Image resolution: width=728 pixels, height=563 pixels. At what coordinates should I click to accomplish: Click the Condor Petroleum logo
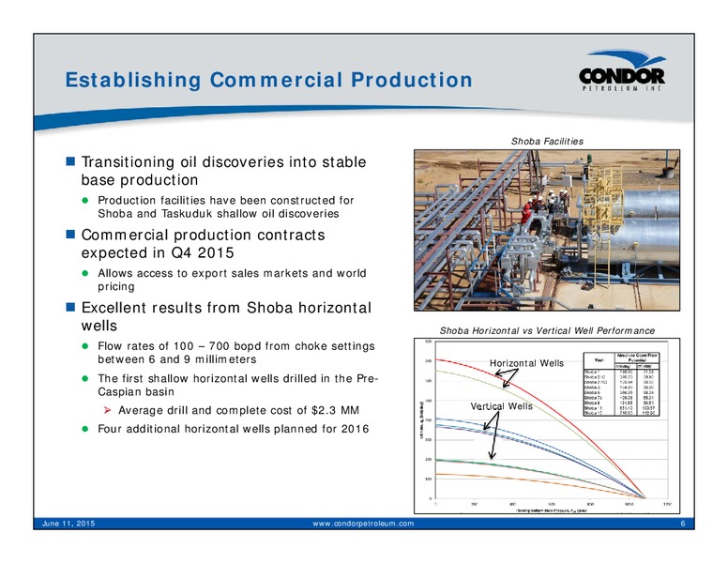[622, 70]
